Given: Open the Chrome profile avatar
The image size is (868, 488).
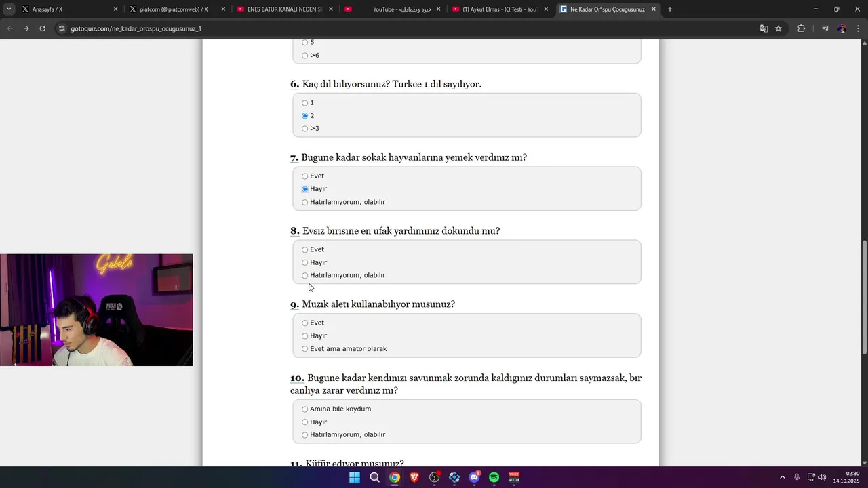Looking at the screenshot, I should point(842,28).
